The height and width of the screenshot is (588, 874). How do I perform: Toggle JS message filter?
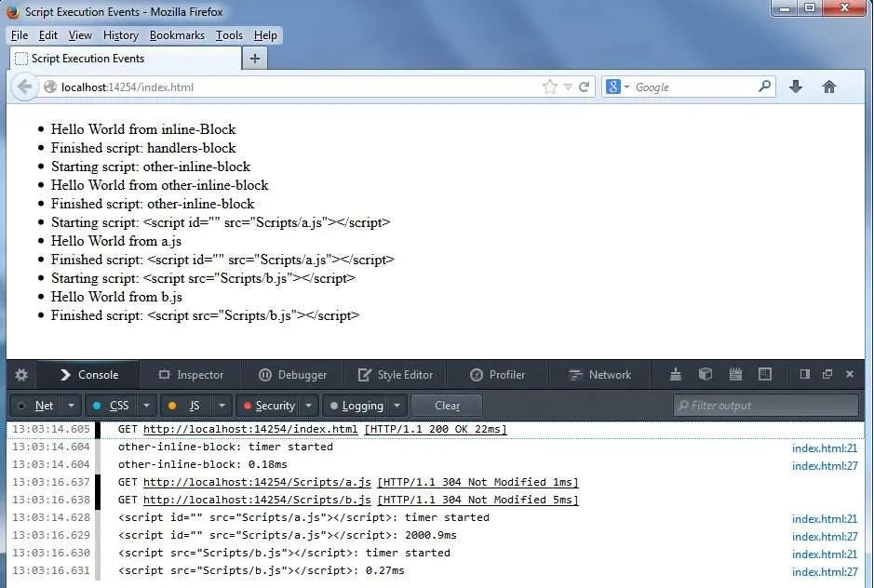pos(187,406)
